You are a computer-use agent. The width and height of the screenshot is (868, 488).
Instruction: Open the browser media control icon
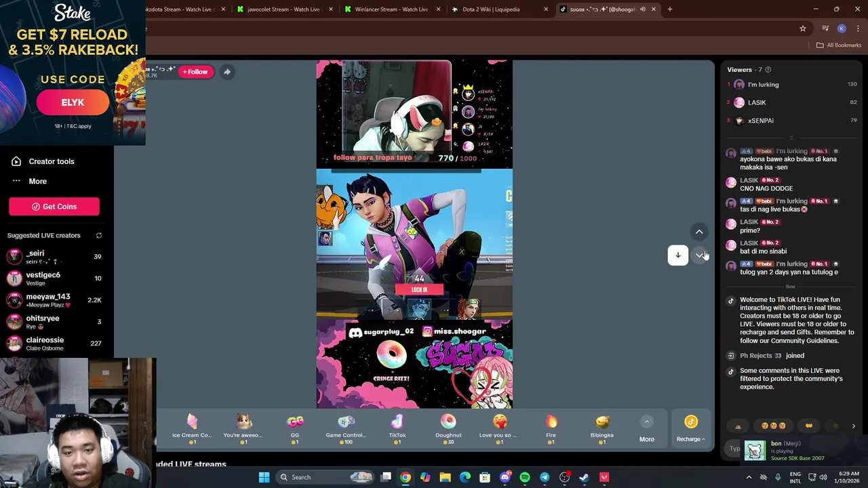click(x=825, y=28)
